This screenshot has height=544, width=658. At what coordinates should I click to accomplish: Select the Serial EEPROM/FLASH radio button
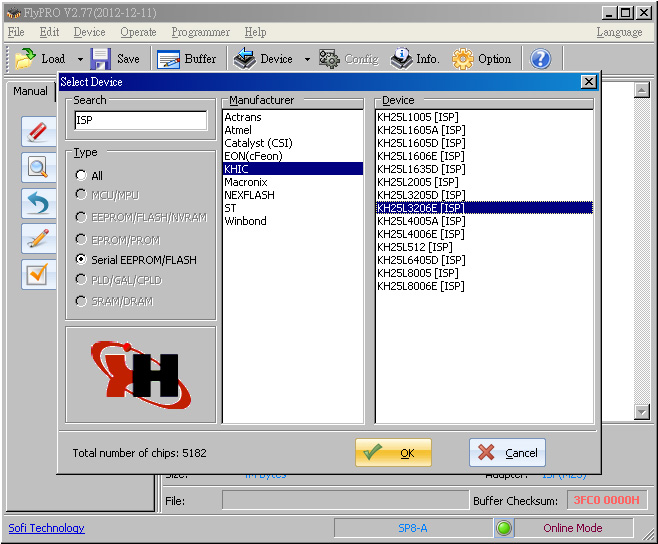pos(81,259)
